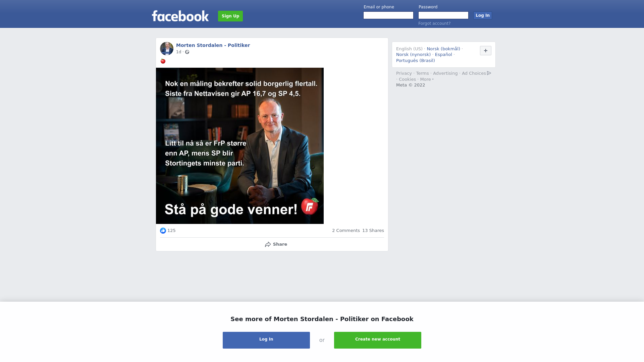Expand the More footer dropdown
The height and width of the screenshot is (362, 644).
[427, 79]
